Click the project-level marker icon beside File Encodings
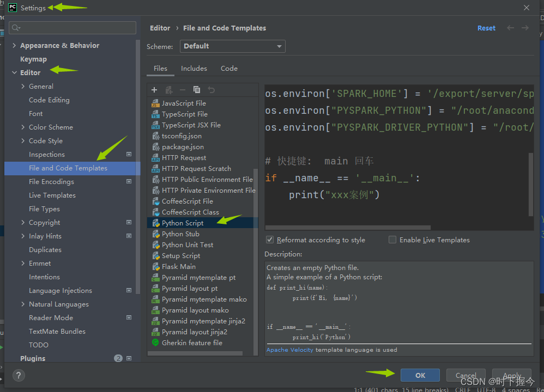The width and height of the screenshot is (544, 392). (129, 182)
